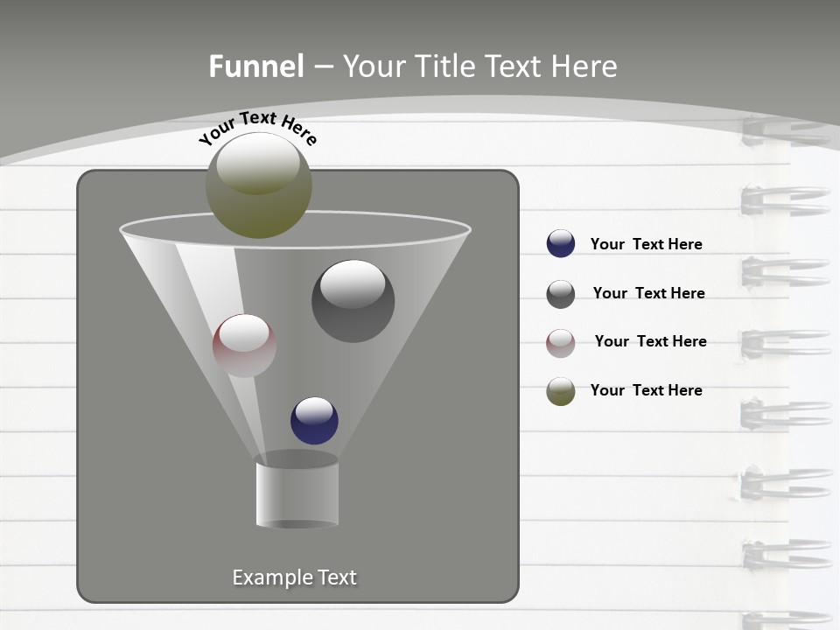Select the gray legend bullet sphere
This screenshot has width=840, height=630.
(561, 294)
